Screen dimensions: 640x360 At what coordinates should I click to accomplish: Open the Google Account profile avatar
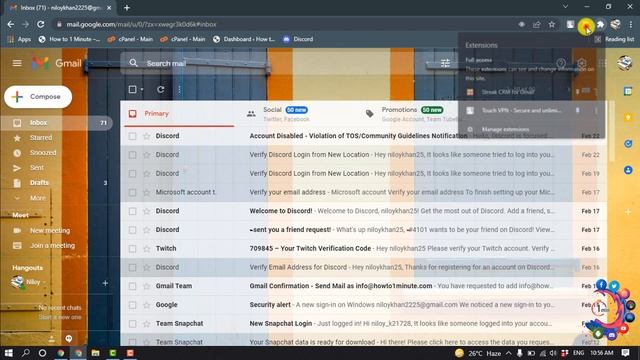coord(624,63)
